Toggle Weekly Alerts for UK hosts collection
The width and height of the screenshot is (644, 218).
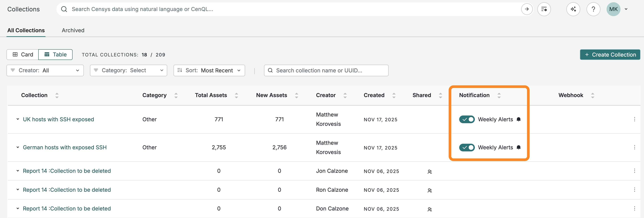pos(467,119)
